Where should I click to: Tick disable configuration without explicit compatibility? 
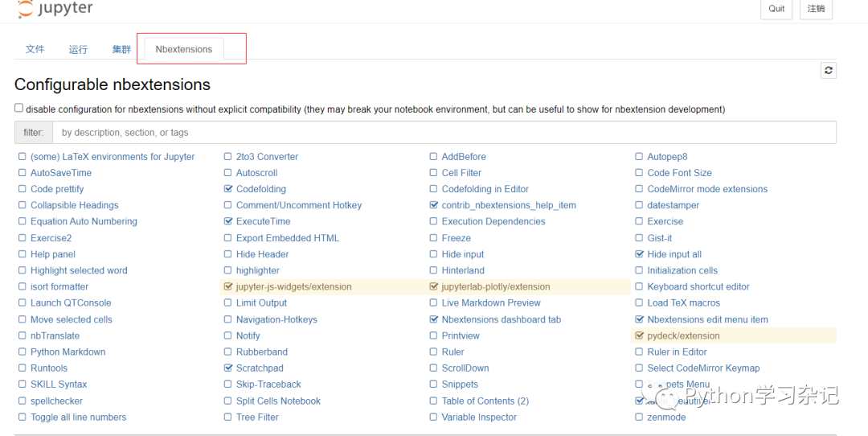point(18,108)
